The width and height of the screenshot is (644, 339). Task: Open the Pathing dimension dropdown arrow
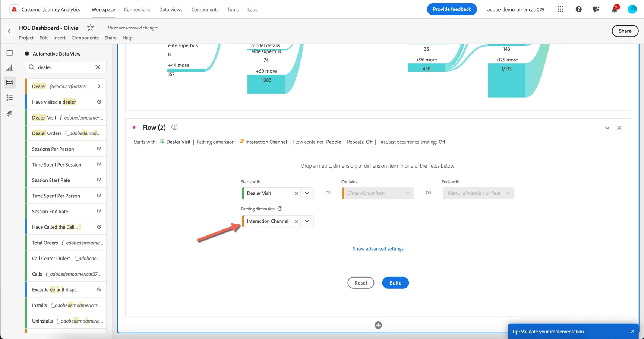[307, 221]
